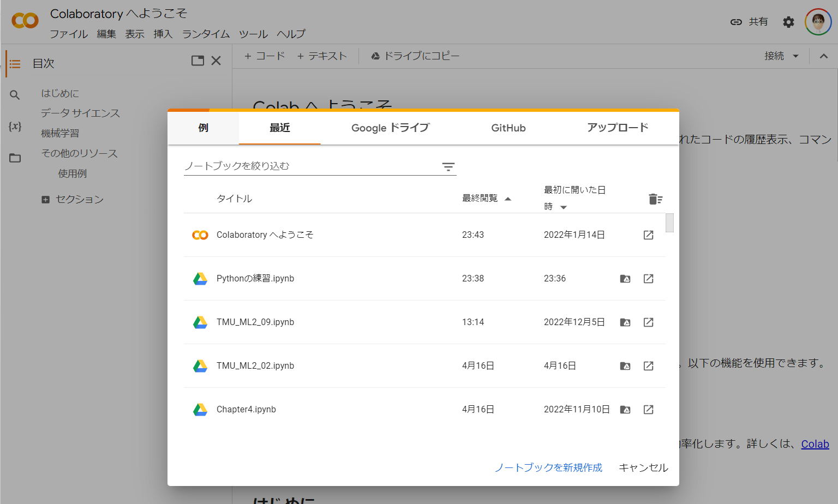The height and width of the screenshot is (504, 838).
Task: Pop out the table of contents panel
Action: pyautogui.click(x=197, y=61)
